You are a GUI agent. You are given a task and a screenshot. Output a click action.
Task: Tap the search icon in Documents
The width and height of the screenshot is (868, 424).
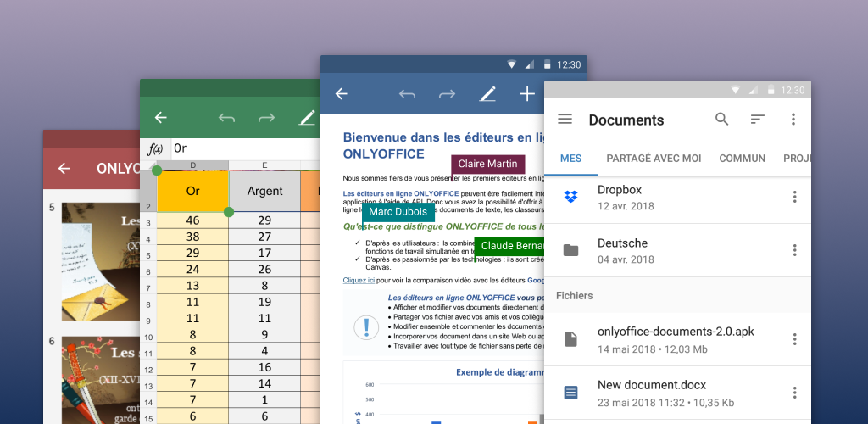tap(722, 119)
